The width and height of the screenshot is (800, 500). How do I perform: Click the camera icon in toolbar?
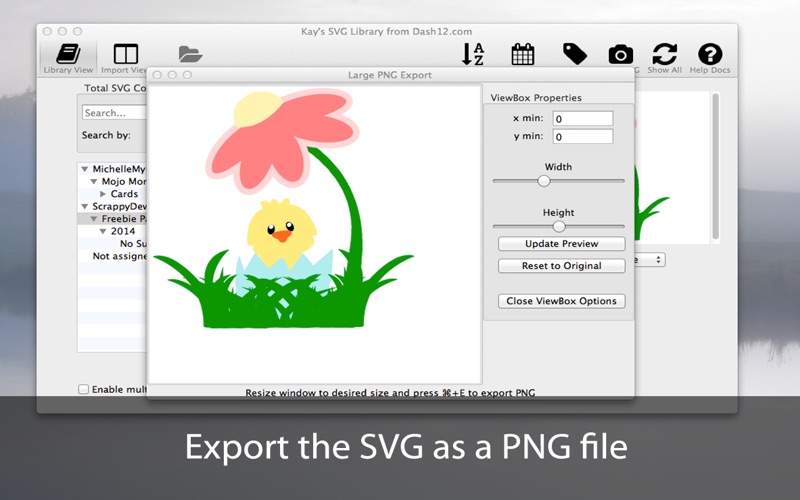pos(621,55)
